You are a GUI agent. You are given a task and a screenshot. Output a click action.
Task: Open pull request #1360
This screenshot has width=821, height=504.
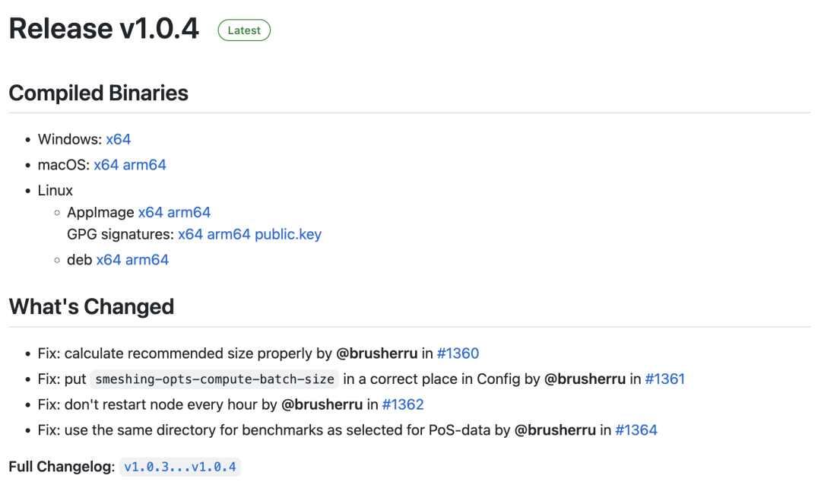(x=458, y=353)
